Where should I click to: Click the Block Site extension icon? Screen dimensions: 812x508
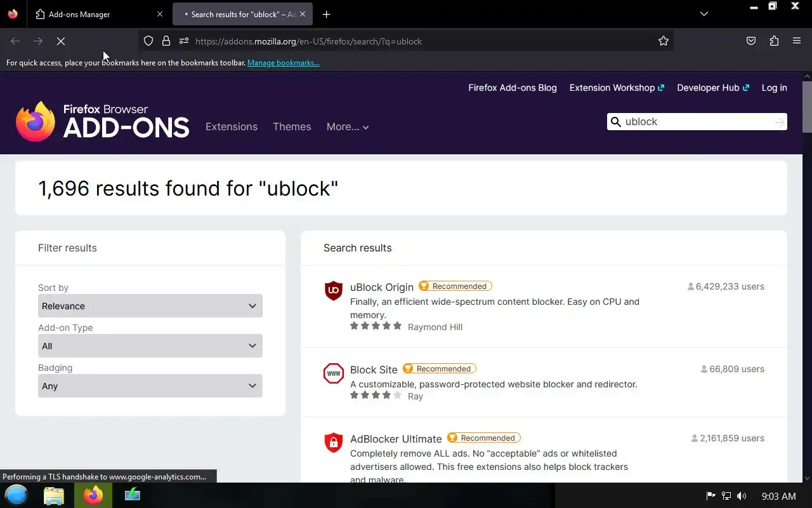[x=334, y=373]
